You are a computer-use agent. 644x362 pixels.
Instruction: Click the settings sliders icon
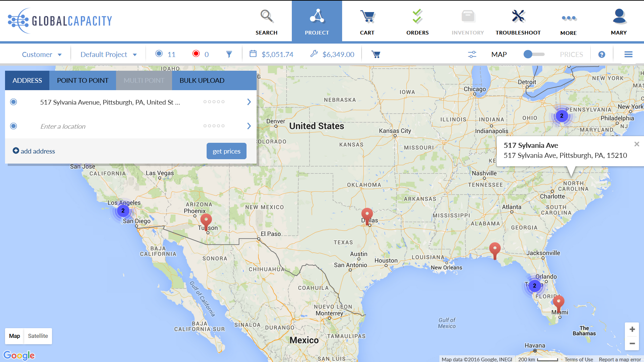click(x=472, y=54)
